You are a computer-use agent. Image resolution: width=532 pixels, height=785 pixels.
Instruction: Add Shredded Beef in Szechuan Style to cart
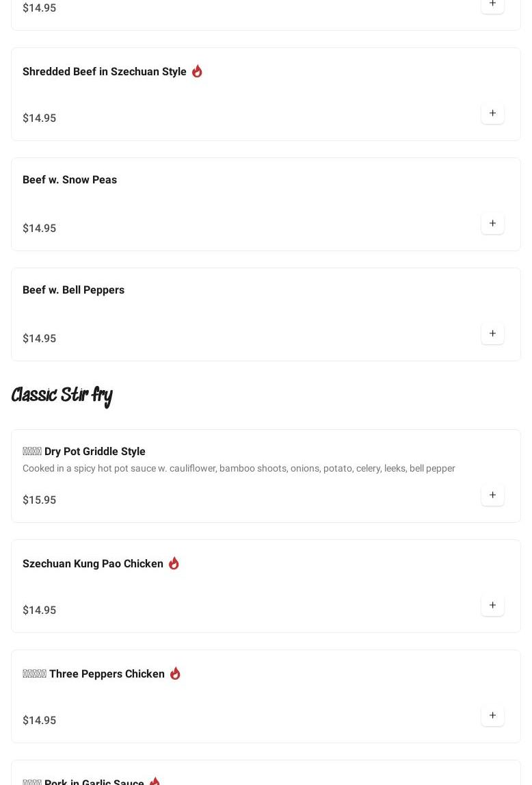492,114
